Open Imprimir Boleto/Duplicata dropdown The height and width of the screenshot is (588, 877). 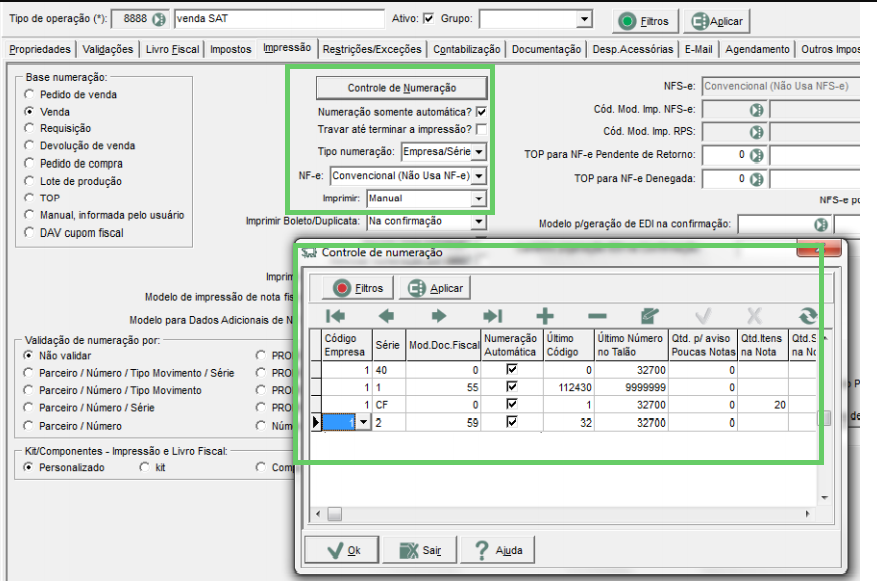(x=479, y=222)
